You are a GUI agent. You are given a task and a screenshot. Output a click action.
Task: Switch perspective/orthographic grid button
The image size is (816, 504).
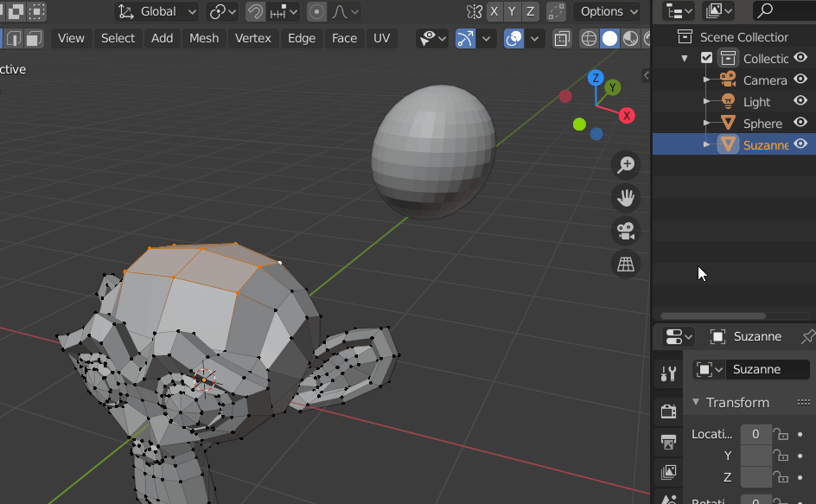click(x=626, y=265)
